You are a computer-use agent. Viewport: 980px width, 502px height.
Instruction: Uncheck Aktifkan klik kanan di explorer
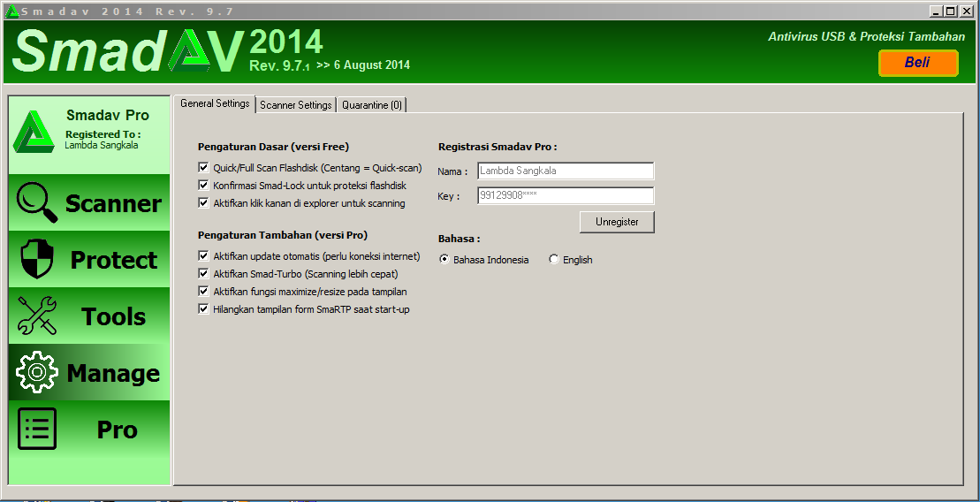(203, 202)
